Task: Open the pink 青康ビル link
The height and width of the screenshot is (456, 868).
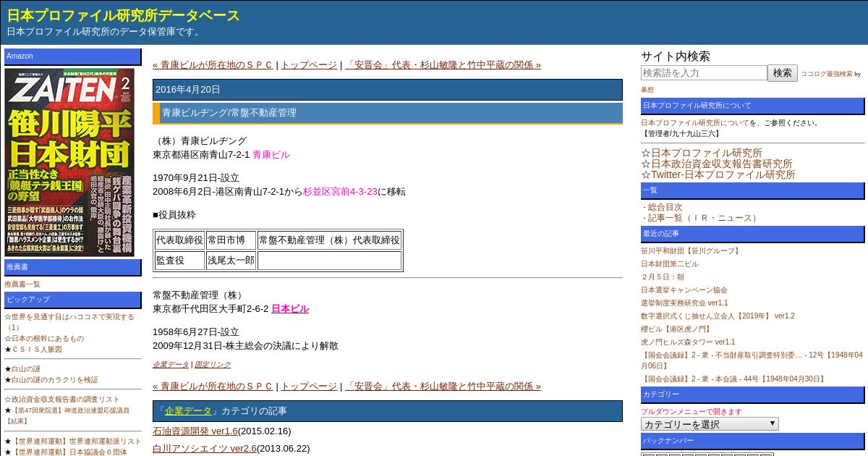Action: [271, 154]
